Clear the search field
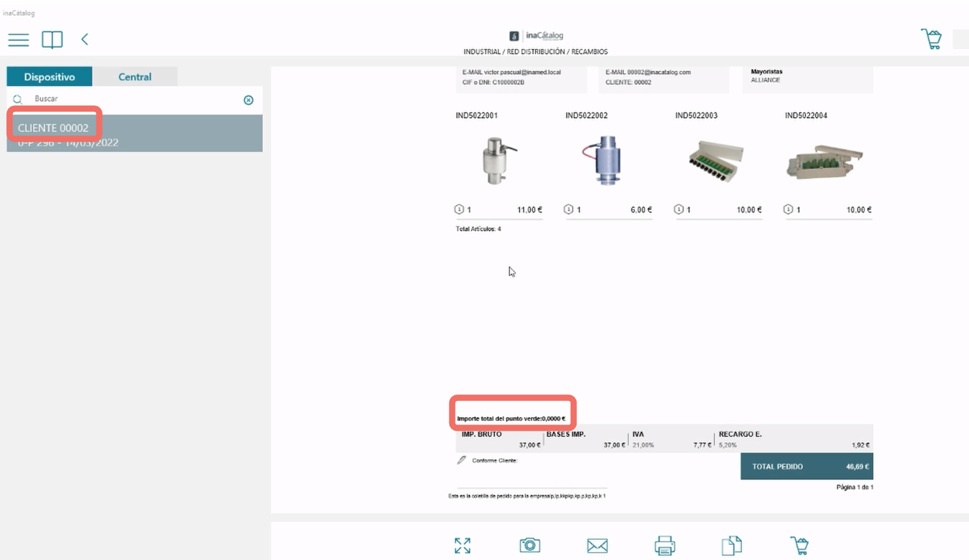This screenshot has height=560, width=969. click(x=249, y=100)
